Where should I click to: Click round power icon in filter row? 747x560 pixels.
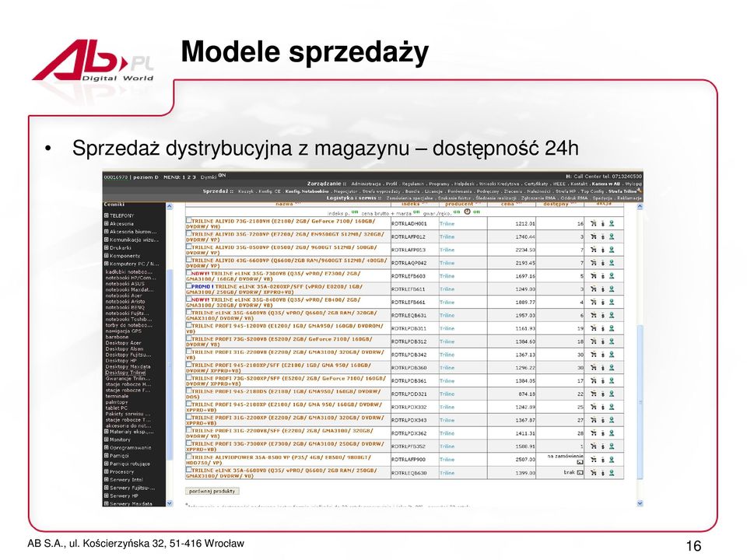468,212
